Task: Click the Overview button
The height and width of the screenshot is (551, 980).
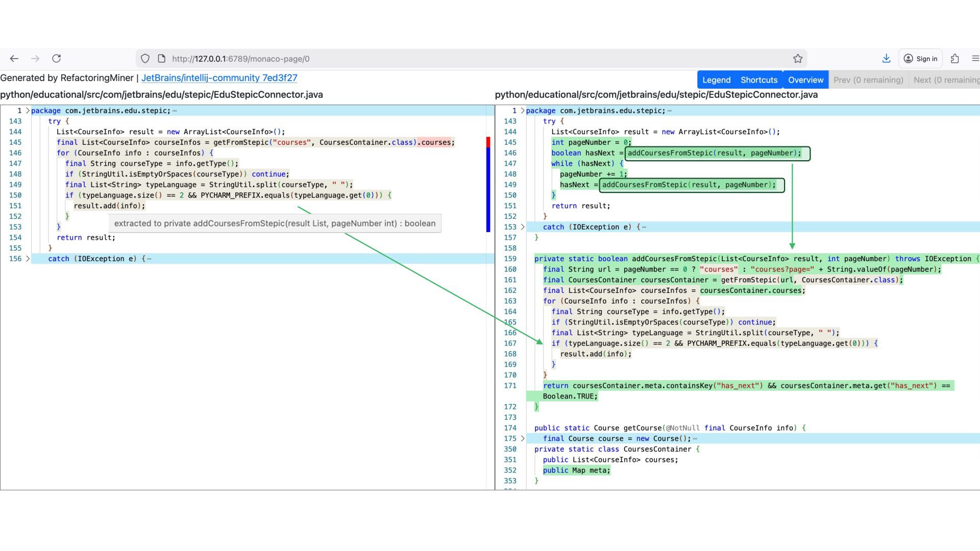Action: (x=805, y=80)
